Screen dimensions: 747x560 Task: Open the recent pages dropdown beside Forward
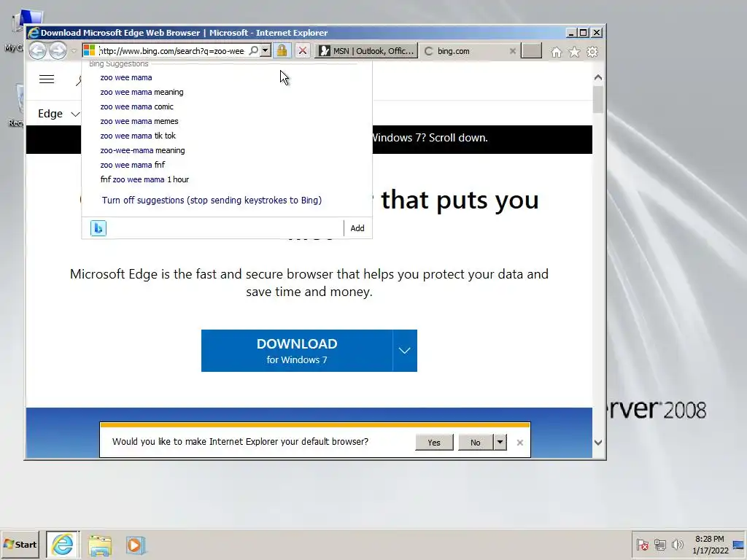[x=74, y=51]
